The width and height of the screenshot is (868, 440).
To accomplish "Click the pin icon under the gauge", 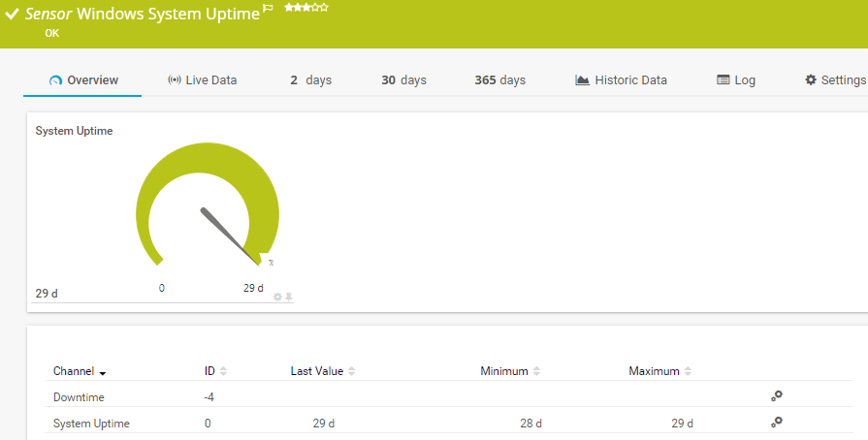I will pos(288,297).
